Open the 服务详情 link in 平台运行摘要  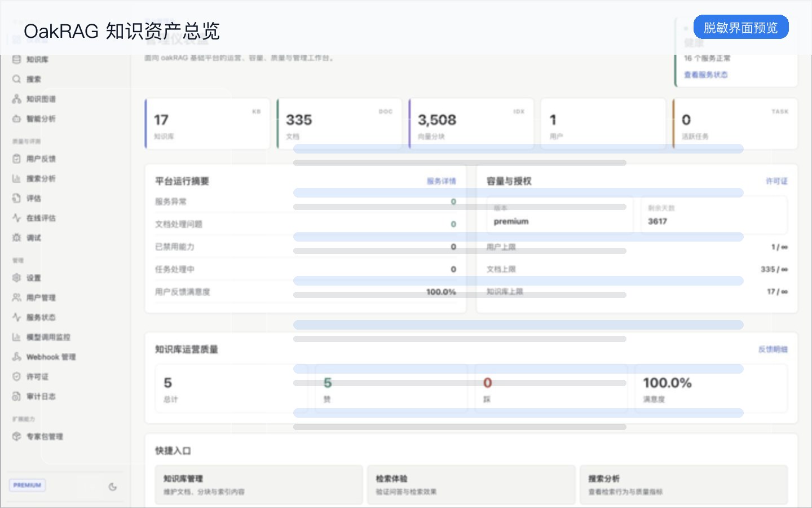(442, 181)
